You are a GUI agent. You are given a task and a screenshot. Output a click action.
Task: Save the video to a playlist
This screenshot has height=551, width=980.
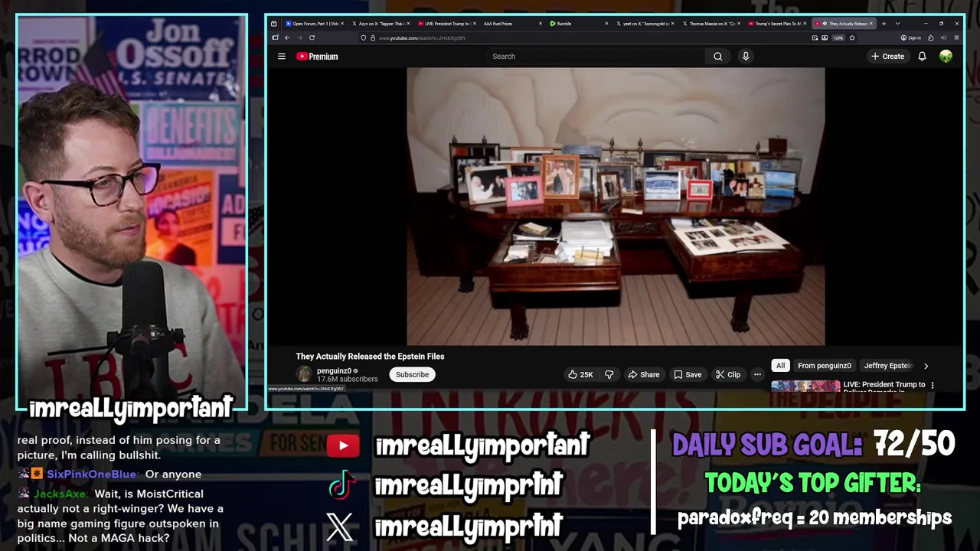[x=688, y=374]
